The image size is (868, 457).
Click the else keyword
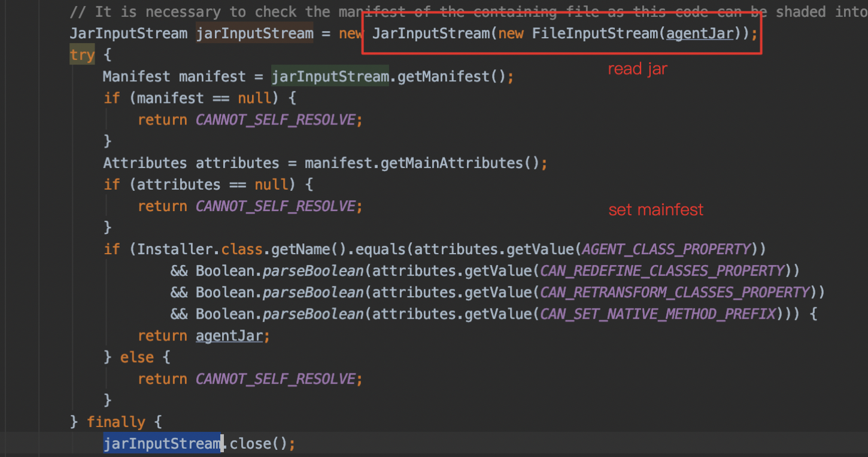136,357
